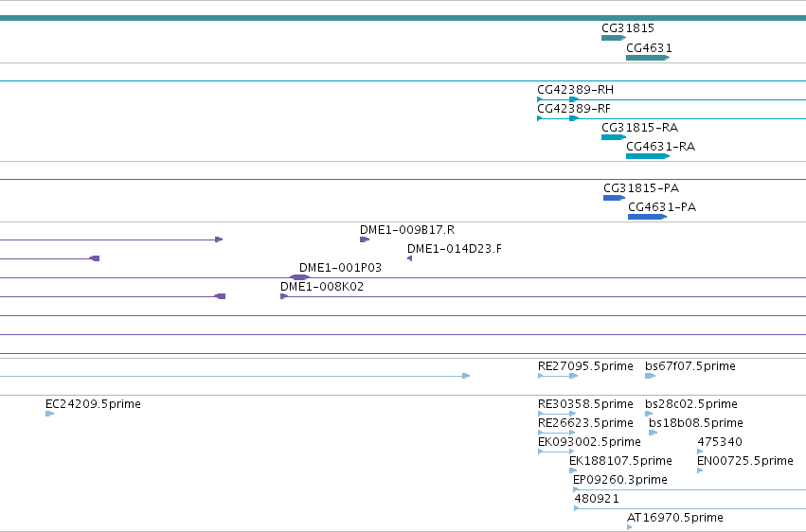Viewport: 806px width, 532px height.
Task: Select the CG31815-PA protein feature
Action: 641,188
